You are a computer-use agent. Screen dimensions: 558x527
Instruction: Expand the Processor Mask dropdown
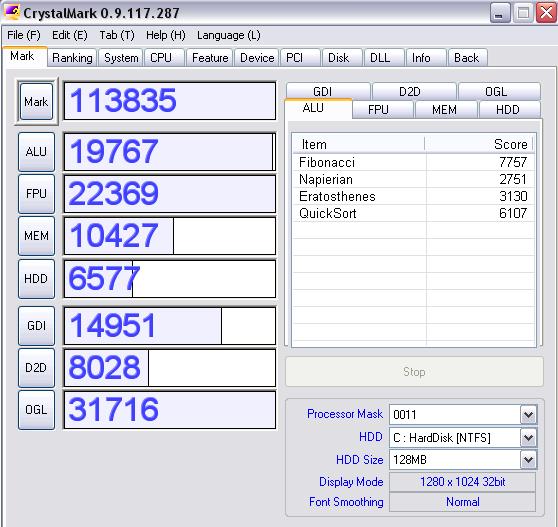528,415
